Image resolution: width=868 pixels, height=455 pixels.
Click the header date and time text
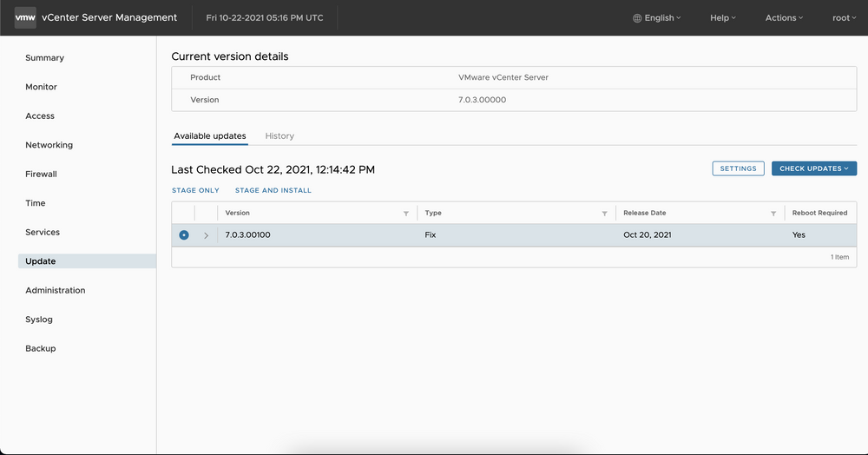[x=265, y=17]
